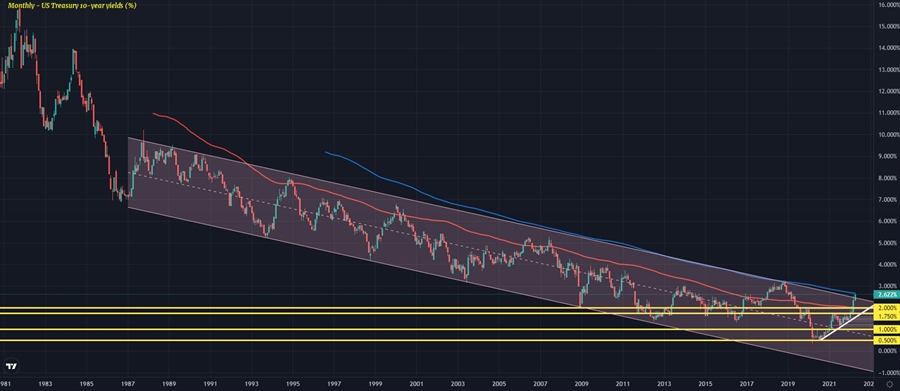Open chart settings gear icon
Viewport: 900px width, 391px height.
click(x=889, y=384)
